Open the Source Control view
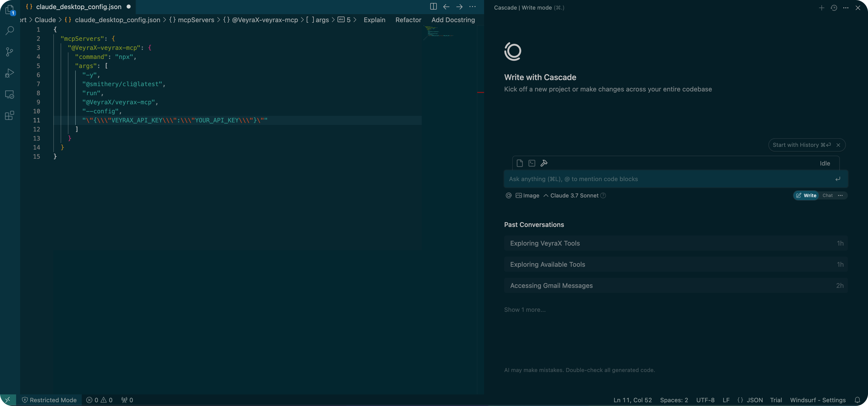 tap(10, 52)
